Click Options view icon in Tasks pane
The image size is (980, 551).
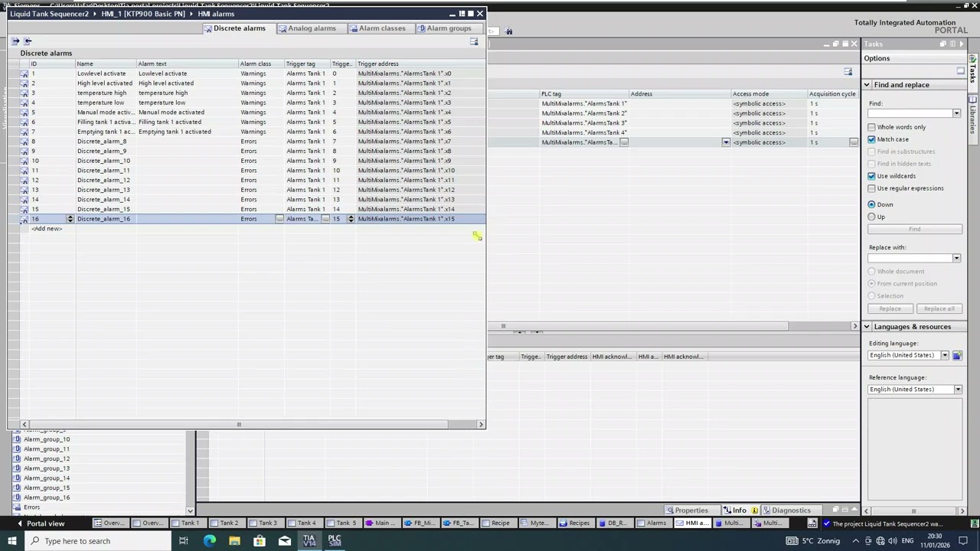(x=961, y=71)
